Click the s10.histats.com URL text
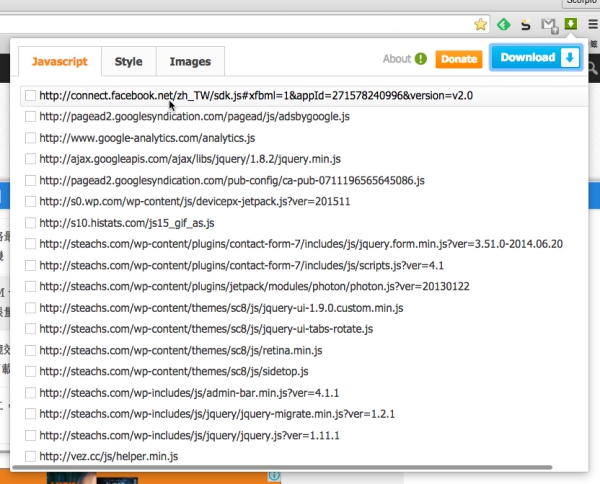600x484 pixels. coord(127,223)
